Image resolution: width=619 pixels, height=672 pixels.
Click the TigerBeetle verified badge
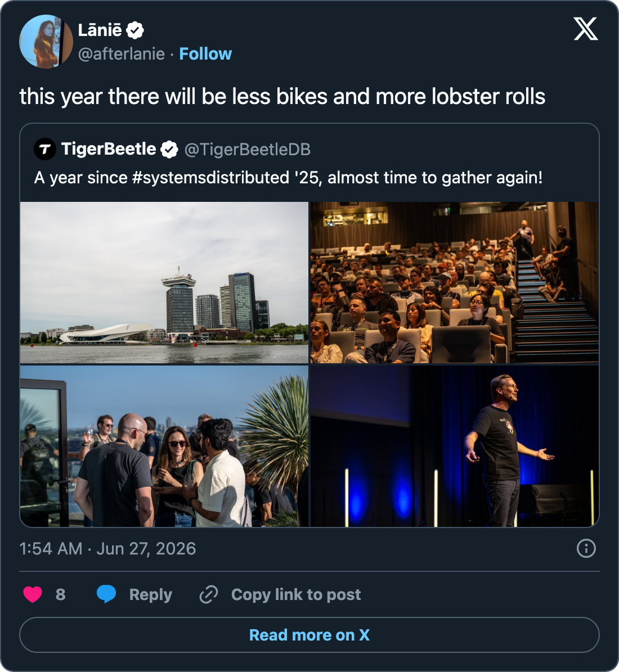169,150
